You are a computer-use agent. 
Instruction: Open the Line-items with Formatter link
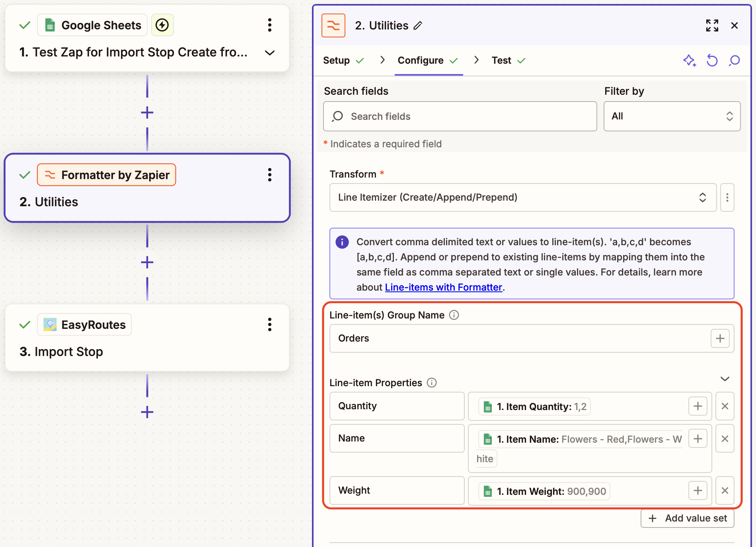[x=444, y=287]
